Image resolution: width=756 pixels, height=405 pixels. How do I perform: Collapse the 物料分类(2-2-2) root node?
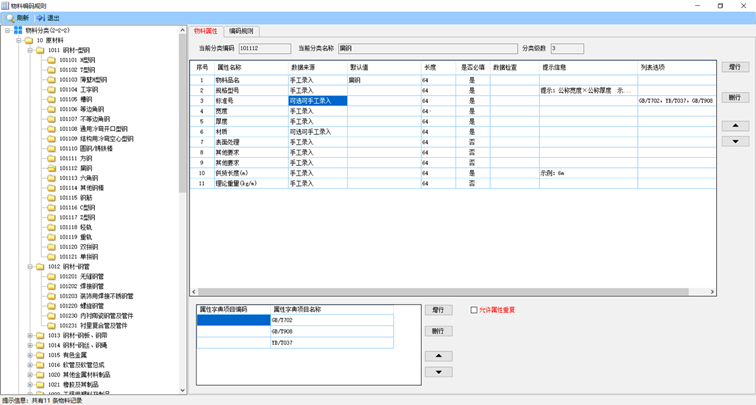pos(8,30)
